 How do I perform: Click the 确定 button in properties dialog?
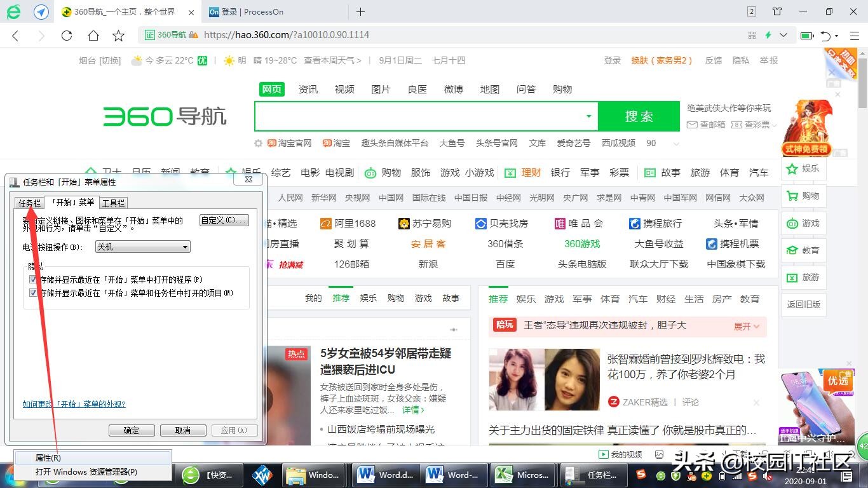pyautogui.click(x=132, y=430)
